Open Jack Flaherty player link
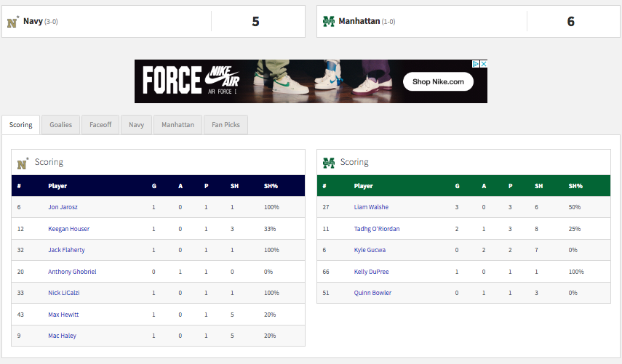 click(x=66, y=250)
